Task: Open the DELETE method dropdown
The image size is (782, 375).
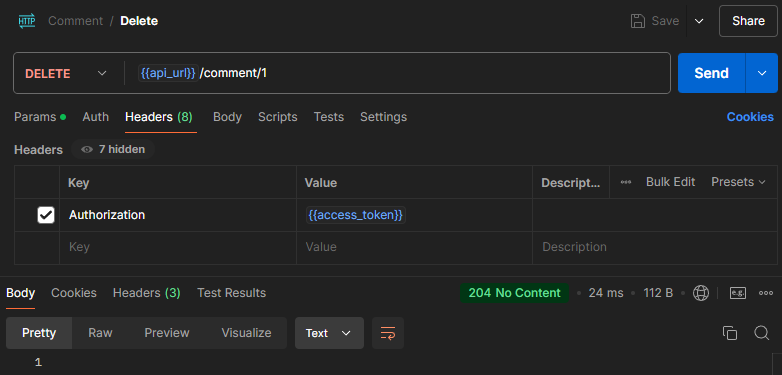Action: (x=66, y=73)
